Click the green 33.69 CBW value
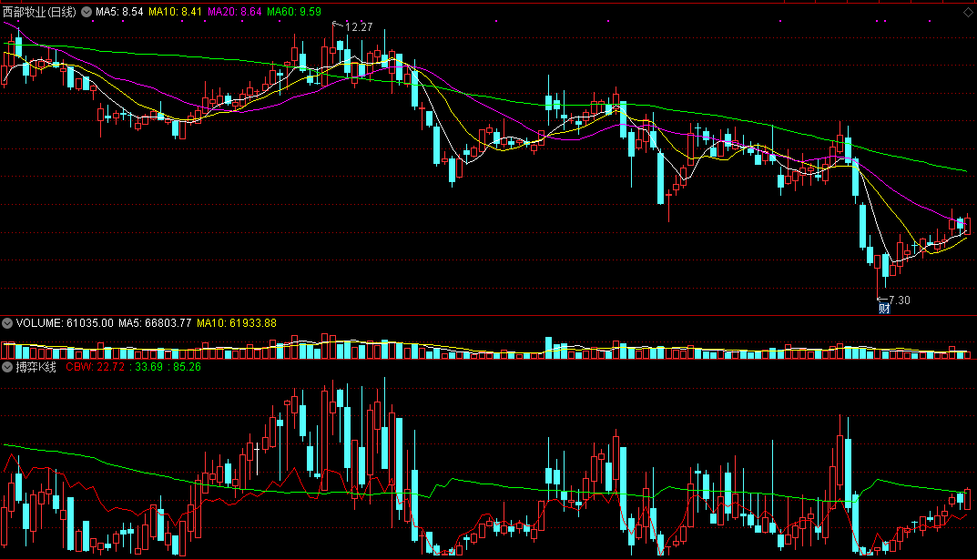This screenshot has width=977, height=560. pos(149,367)
